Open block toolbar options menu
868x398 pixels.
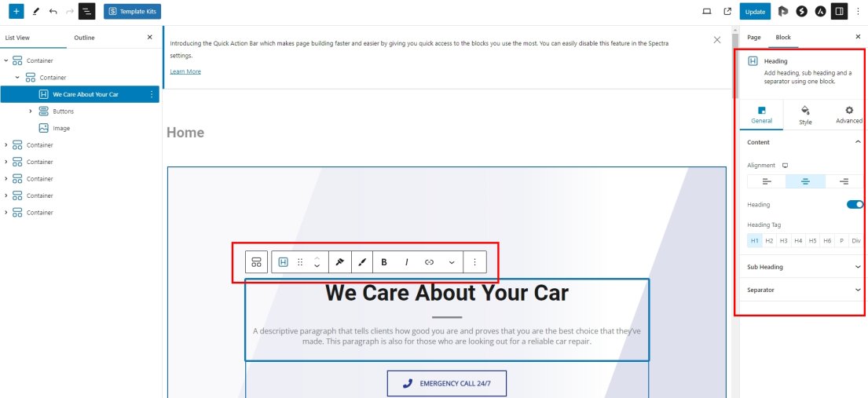pyautogui.click(x=474, y=262)
